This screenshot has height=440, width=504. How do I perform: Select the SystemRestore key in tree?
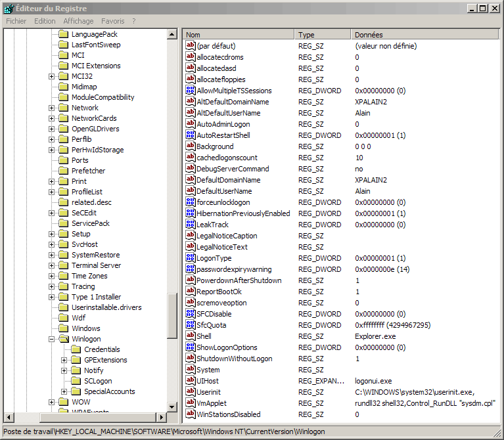click(x=95, y=255)
